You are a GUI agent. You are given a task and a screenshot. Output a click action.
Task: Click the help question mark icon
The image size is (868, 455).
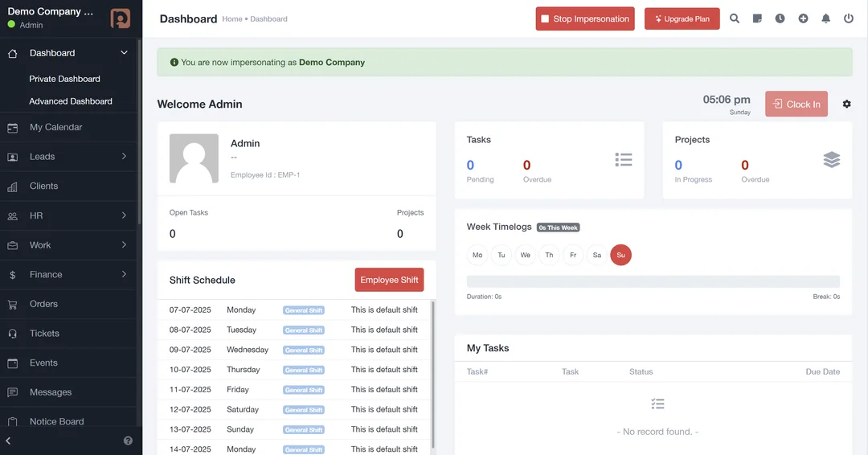coord(128,441)
